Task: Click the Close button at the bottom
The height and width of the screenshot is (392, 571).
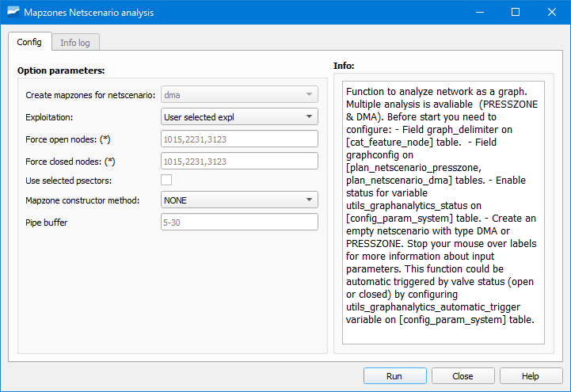Action: (463, 376)
